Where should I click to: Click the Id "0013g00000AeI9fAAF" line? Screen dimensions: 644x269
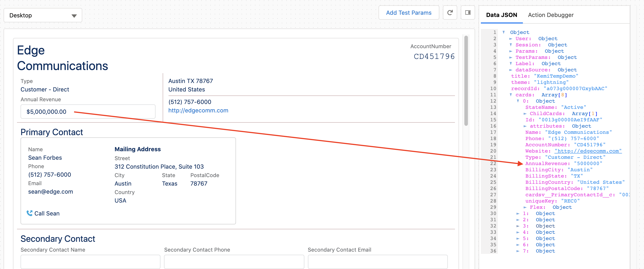coord(564,120)
